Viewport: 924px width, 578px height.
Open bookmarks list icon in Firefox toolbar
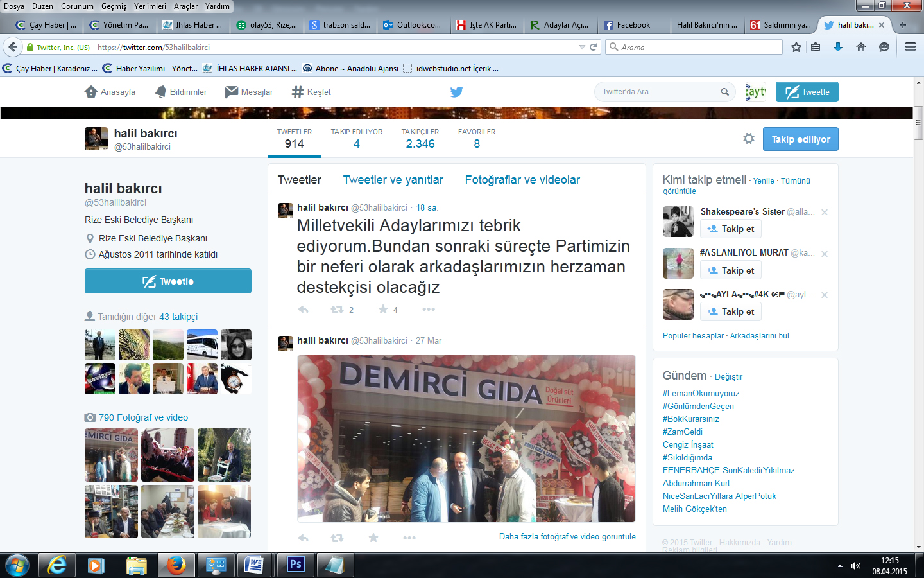tap(816, 47)
